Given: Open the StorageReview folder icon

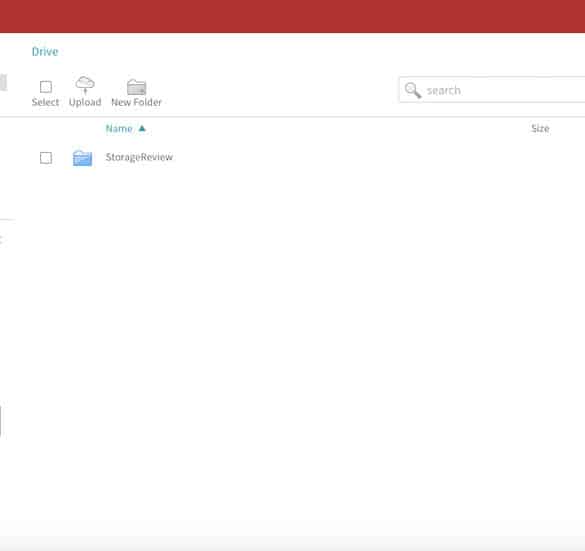Looking at the screenshot, I should [82, 158].
